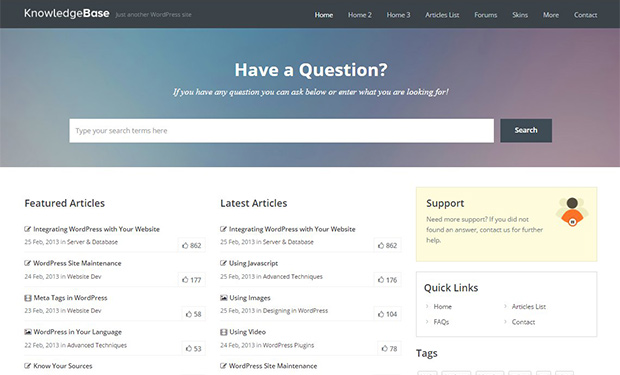The height and width of the screenshot is (375, 620).
Task: Click the Tags heading
Action: [x=427, y=353]
